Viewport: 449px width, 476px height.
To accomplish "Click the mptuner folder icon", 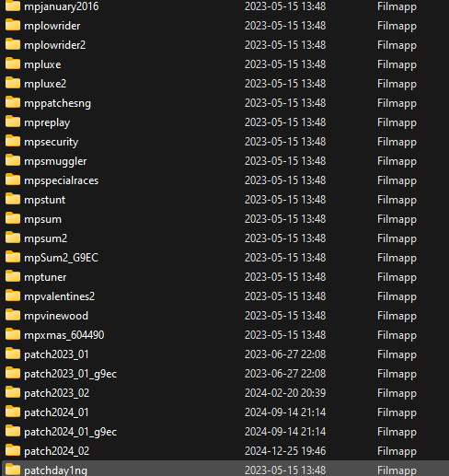I will point(13,276).
